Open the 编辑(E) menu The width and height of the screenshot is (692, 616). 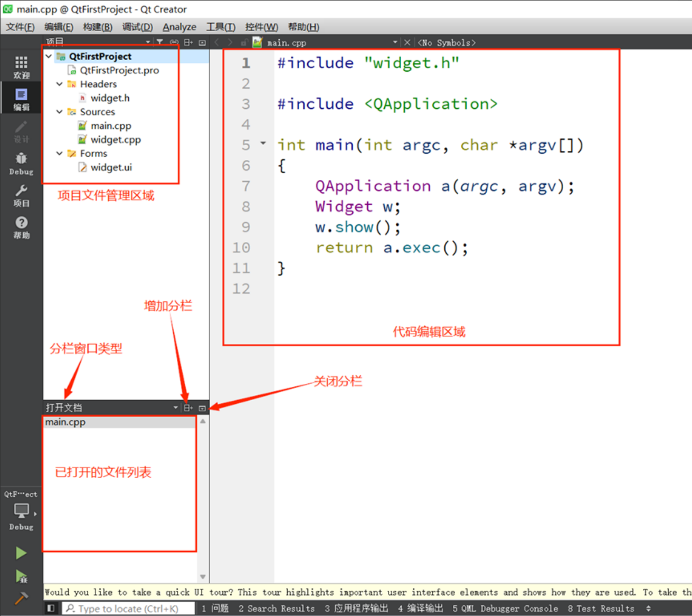tap(59, 27)
